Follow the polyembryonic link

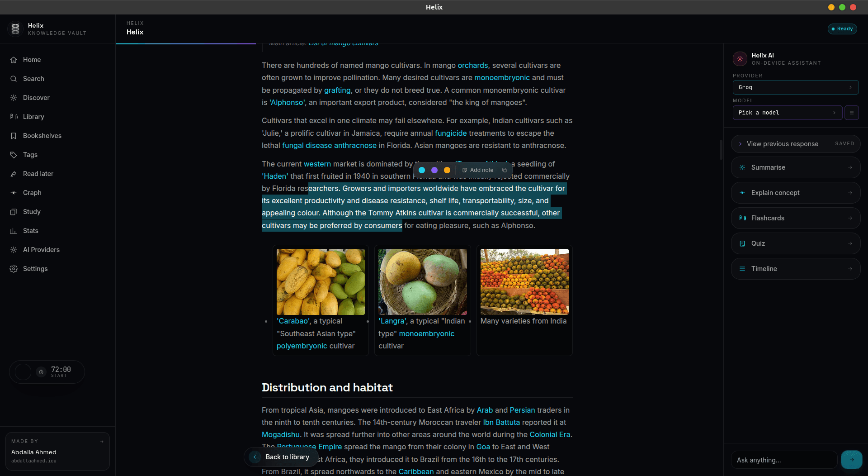(302, 346)
